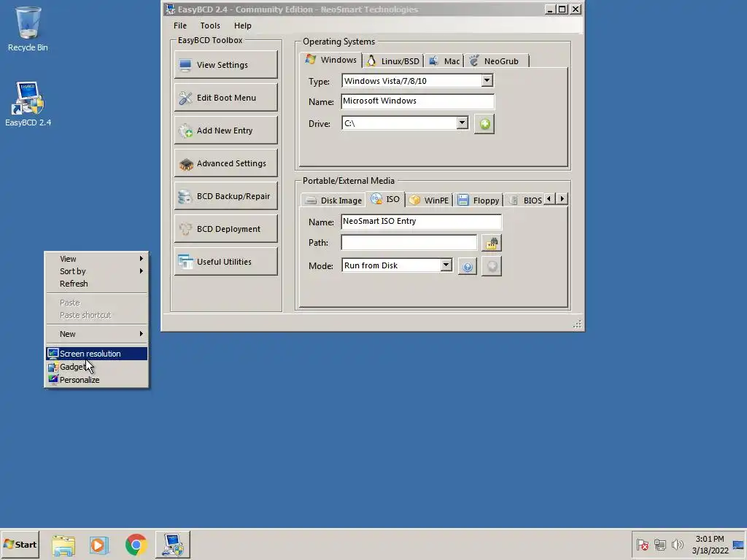Click the empty ISO Path field
Image resolution: width=747 pixels, height=560 pixels.
tap(409, 242)
